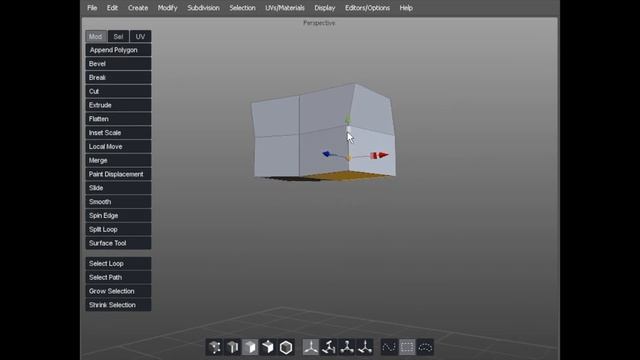This screenshot has height=360, width=640.
Task: Activate the combined transform manipulator tool
Action: click(365, 347)
